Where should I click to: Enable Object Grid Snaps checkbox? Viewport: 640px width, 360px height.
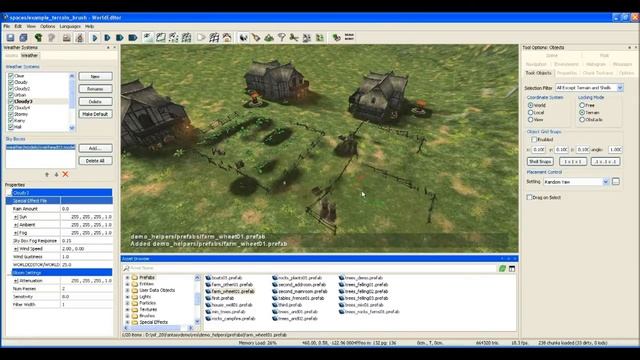534,140
